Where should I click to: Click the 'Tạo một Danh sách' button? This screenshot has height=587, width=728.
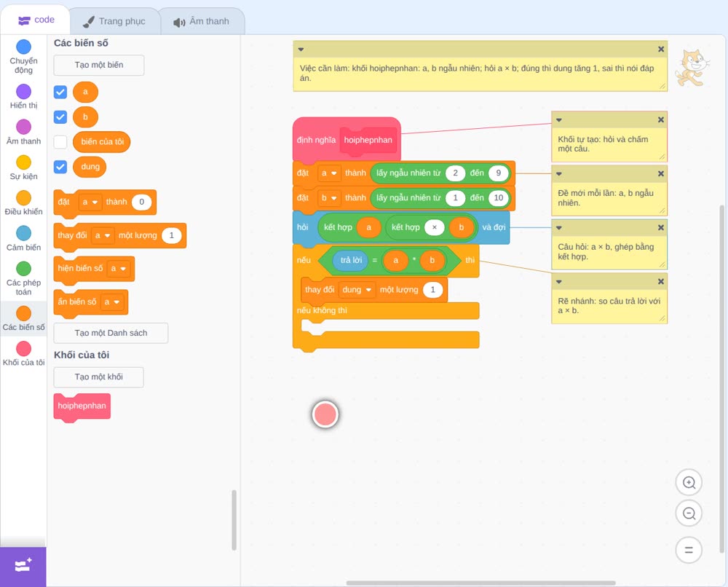tap(111, 333)
